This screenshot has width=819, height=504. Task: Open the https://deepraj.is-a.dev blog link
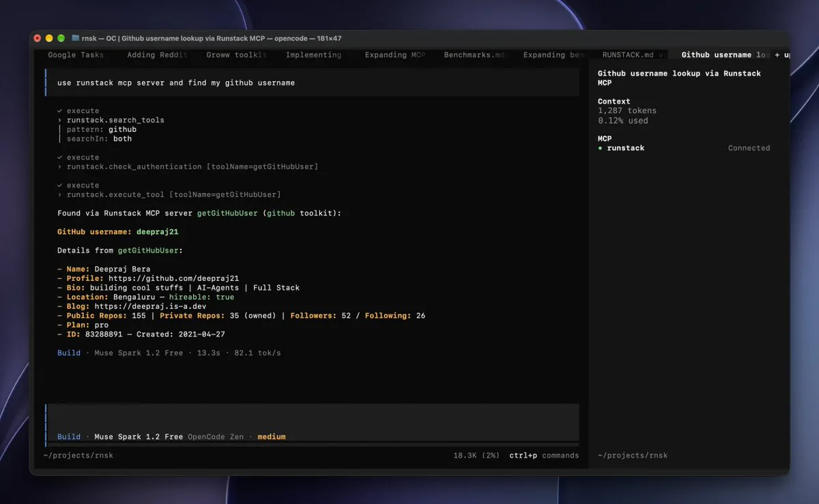coord(150,306)
